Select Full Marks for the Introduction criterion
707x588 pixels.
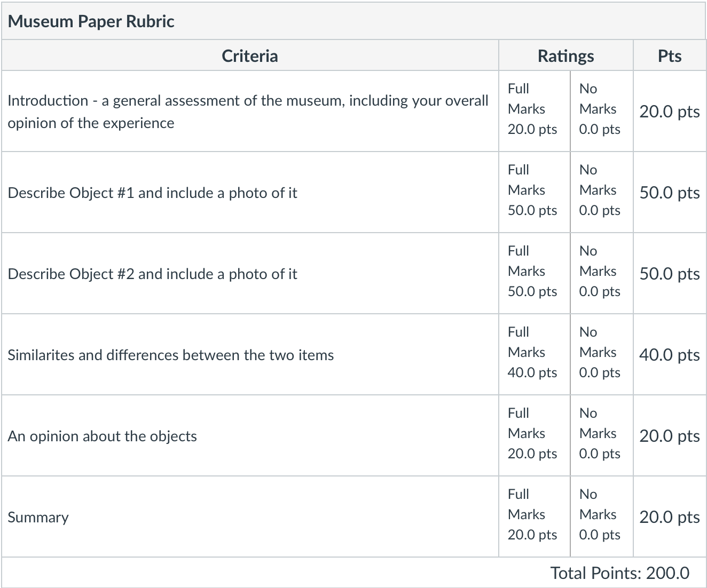[533, 109]
